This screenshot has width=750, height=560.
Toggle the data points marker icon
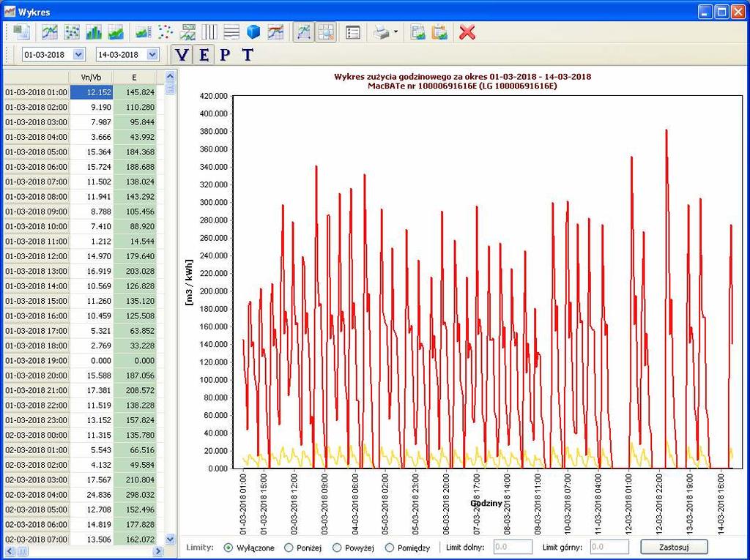(x=166, y=32)
